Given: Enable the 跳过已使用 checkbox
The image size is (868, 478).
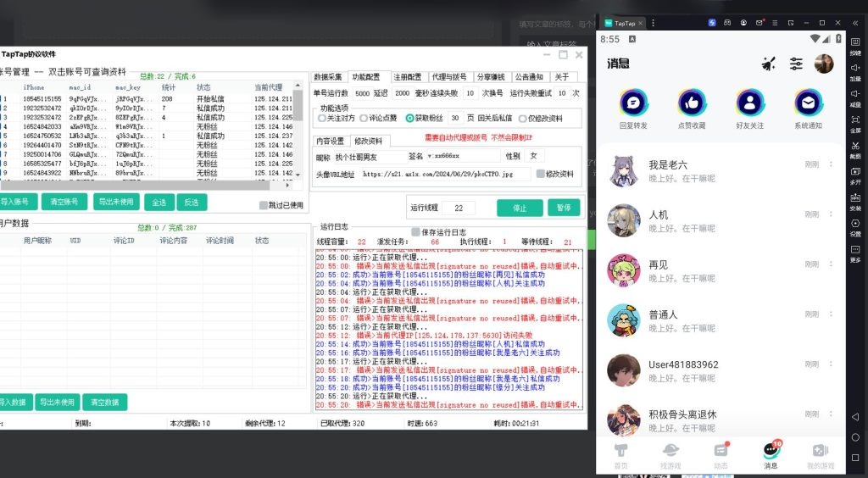Looking at the screenshot, I should (264, 205).
